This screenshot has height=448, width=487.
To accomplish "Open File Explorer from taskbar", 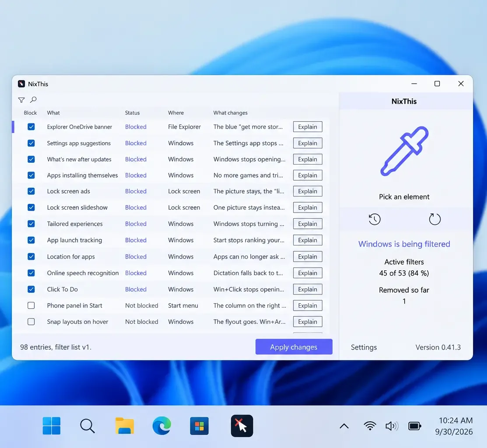I will pos(125,426).
